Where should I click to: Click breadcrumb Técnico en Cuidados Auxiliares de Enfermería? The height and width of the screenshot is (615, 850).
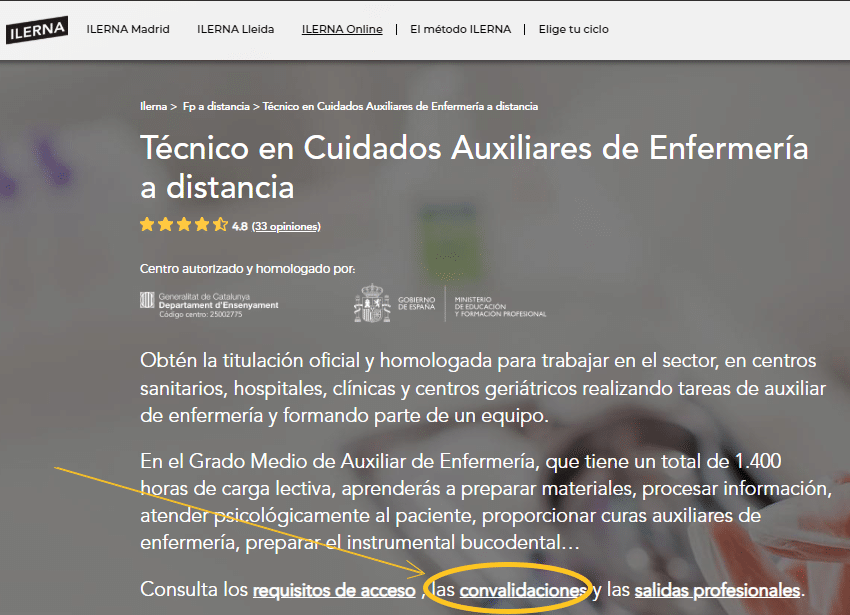click(x=401, y=106)
